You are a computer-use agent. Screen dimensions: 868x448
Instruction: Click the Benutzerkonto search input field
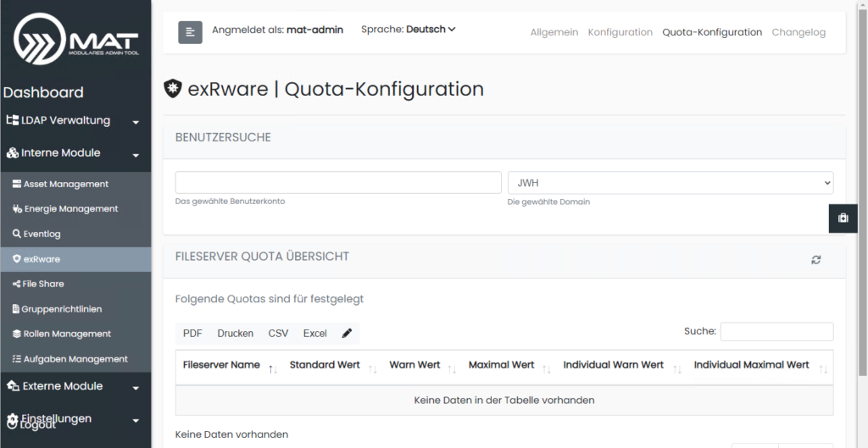pos(338,183)
